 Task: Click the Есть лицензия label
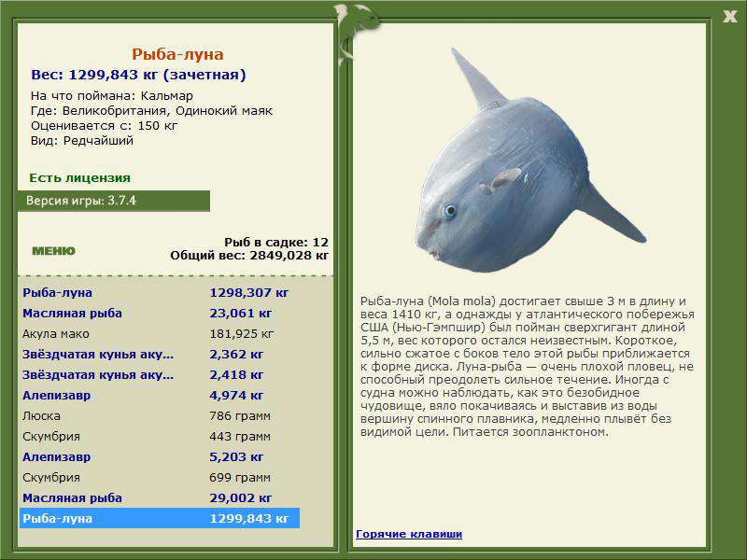(79, 177)
